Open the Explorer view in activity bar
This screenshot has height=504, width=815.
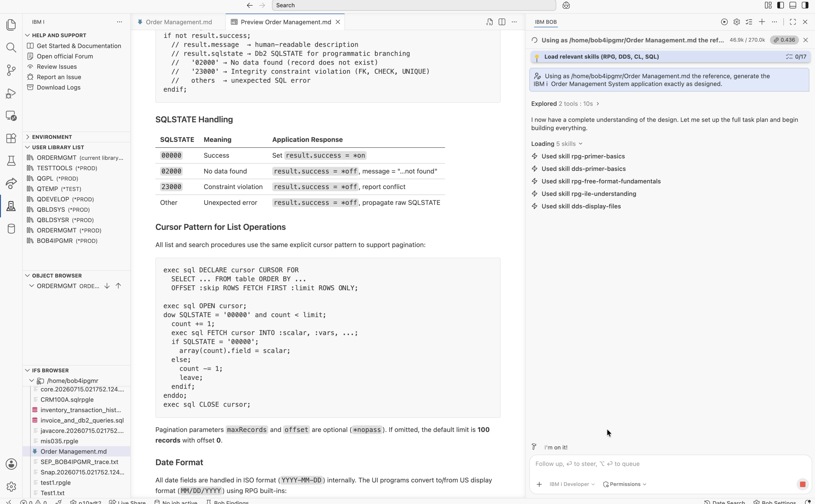11,25
